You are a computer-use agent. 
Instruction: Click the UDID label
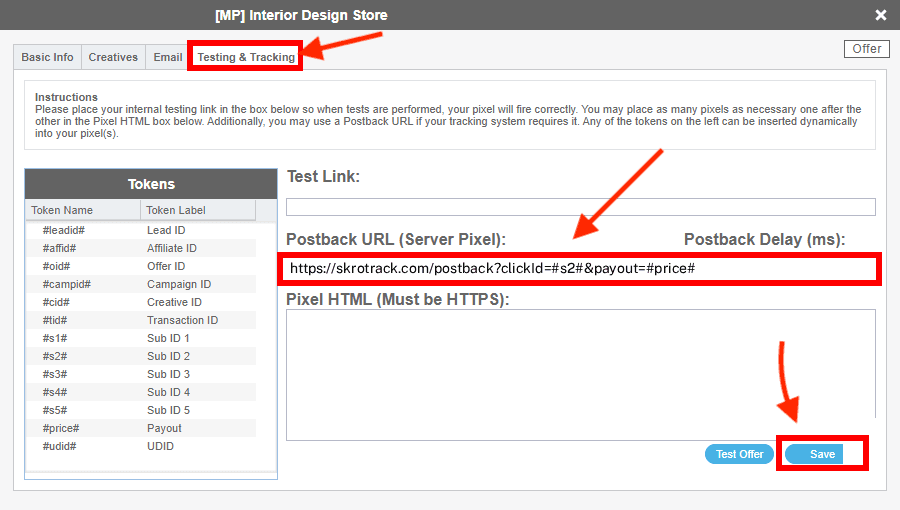pyautogui.click(x=160, y=446)
